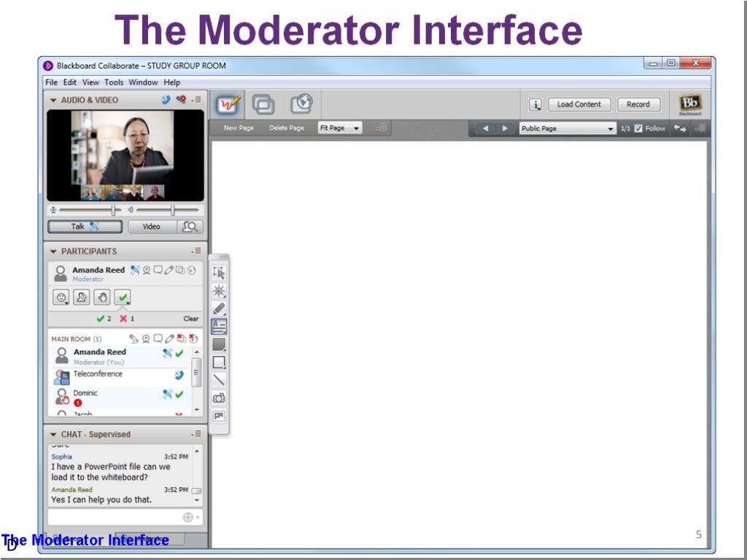Open the Edit menu
The height and width of the screenshot is (560, 747).
pos(70,82)
